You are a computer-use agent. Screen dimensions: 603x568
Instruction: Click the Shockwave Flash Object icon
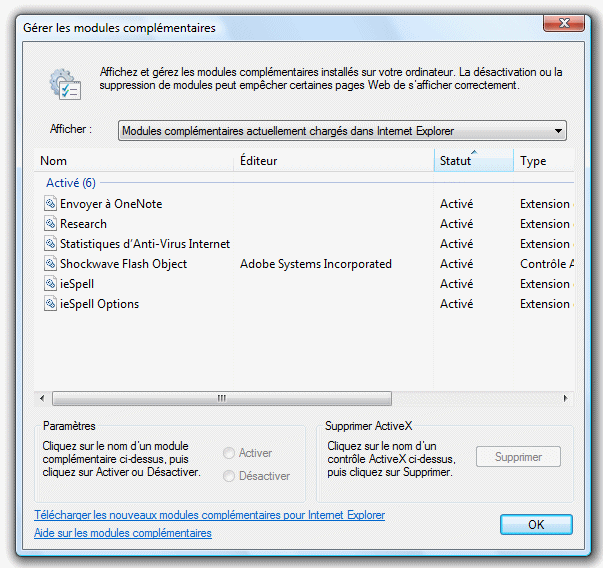pyautogui.click(x=50, y=263)
